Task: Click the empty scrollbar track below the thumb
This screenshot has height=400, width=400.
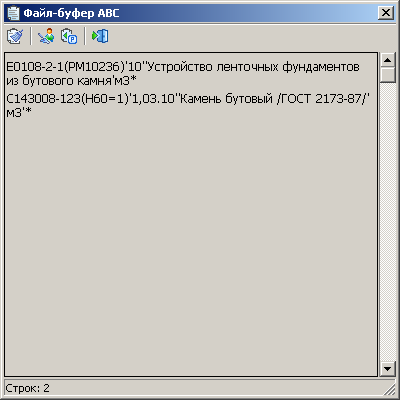Action: (387, 222)
